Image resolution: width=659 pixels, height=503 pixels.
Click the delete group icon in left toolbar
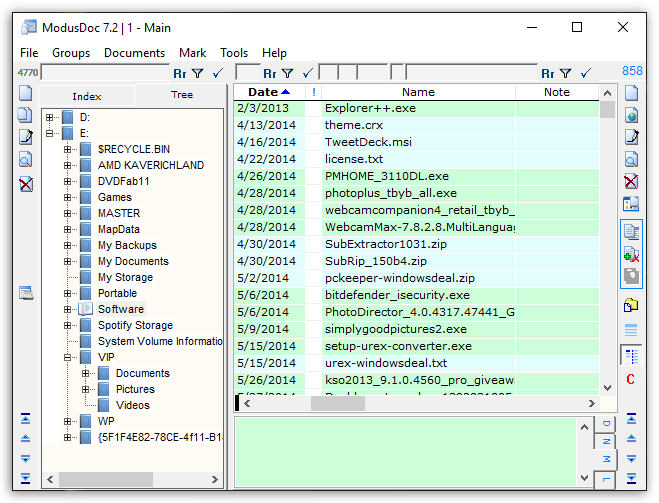point(26,184)
